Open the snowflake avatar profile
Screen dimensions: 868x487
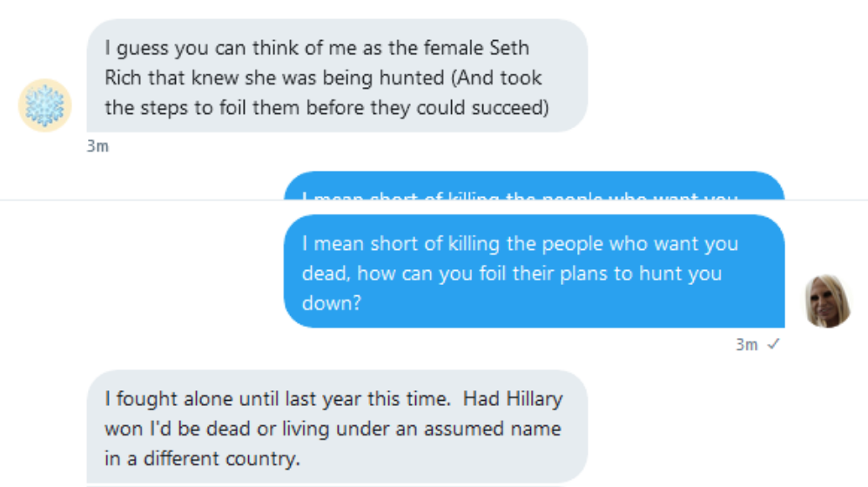45,105
